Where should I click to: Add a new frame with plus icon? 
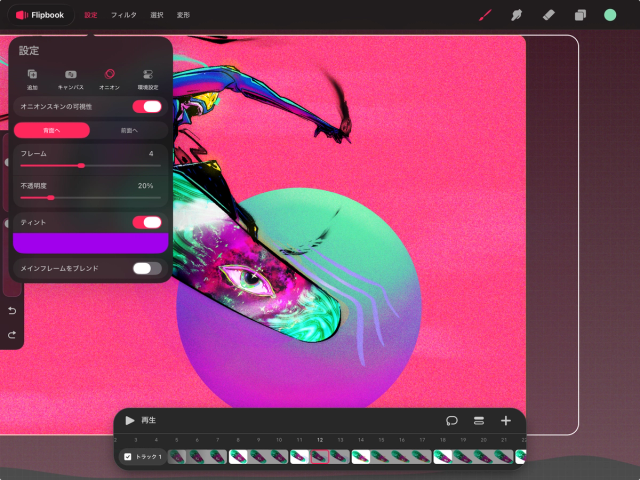506,420
